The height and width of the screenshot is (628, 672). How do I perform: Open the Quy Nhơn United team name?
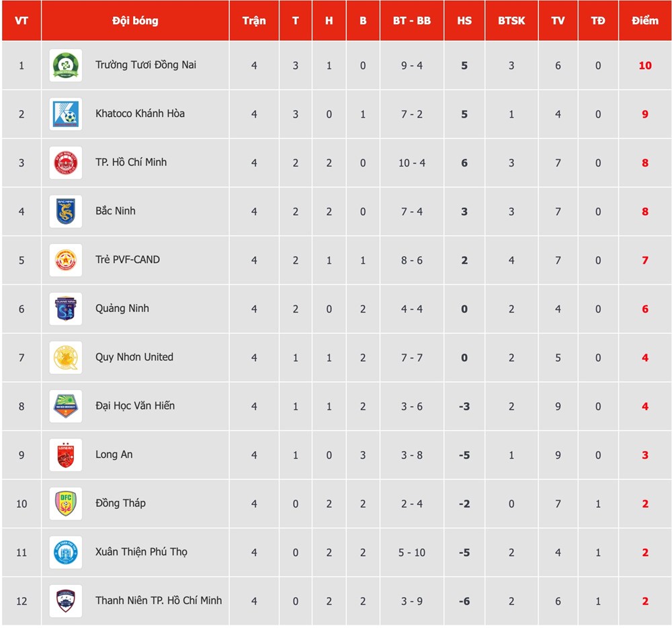pyautogui.click(x=134, y=357)
